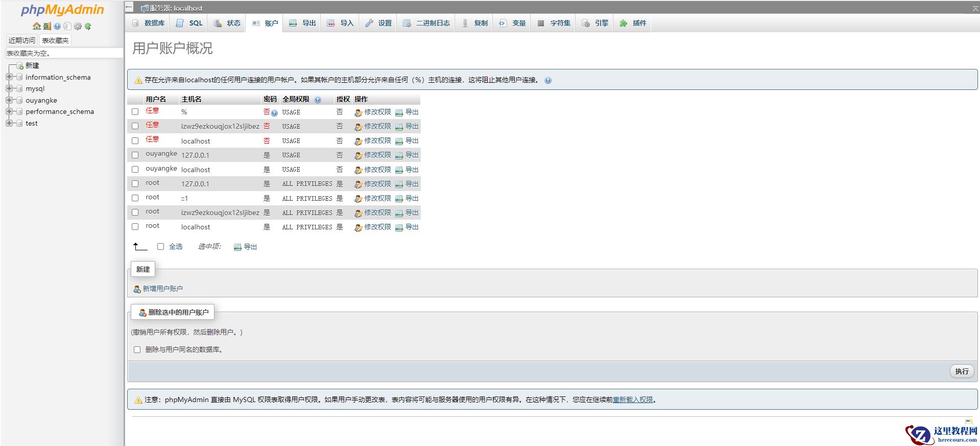Select checkbox for root at ::1
The image size is (980, 446).
[135, 198]
